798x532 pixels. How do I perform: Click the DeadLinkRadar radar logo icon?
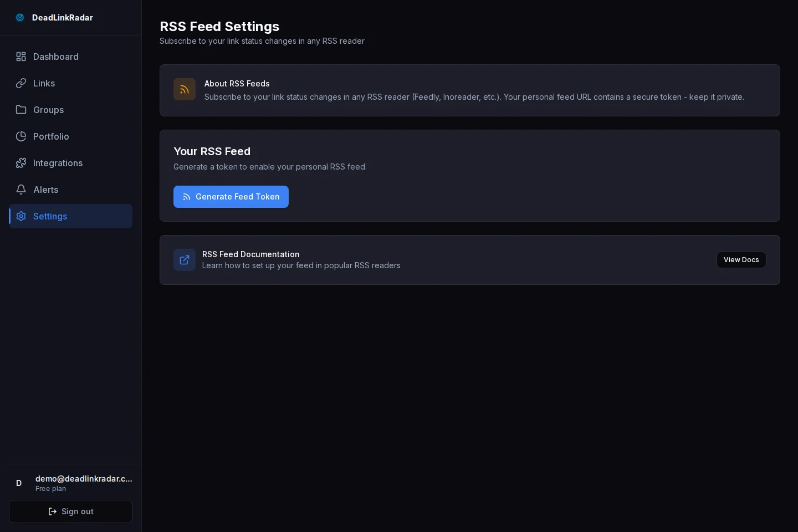(x=20, y=18)
